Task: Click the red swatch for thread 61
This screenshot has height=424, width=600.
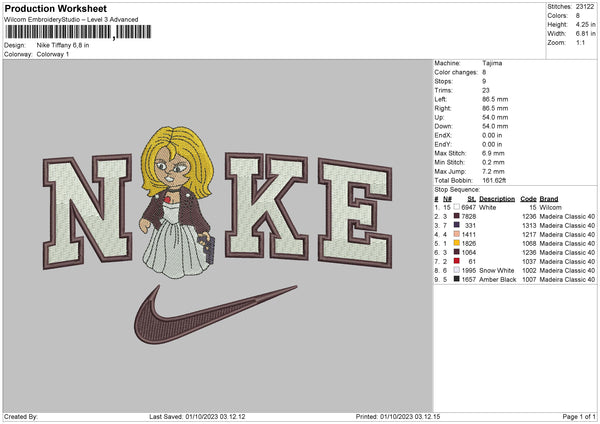Action: (x=457, y=261)
